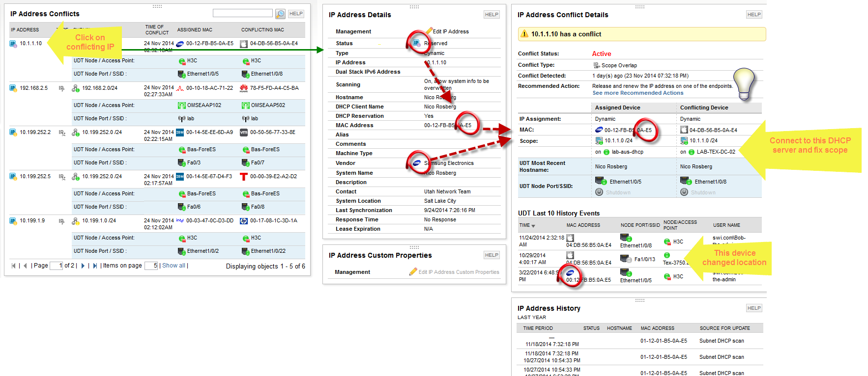868x376 pixels.
Task: Click subnet icon beside 10.199.1.0 /24
Action: tap(76, 221)
